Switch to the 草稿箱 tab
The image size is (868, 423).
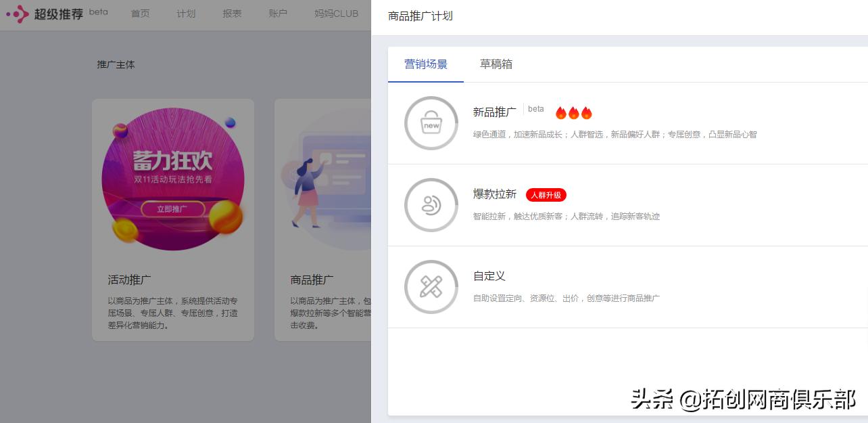point(496,64)
